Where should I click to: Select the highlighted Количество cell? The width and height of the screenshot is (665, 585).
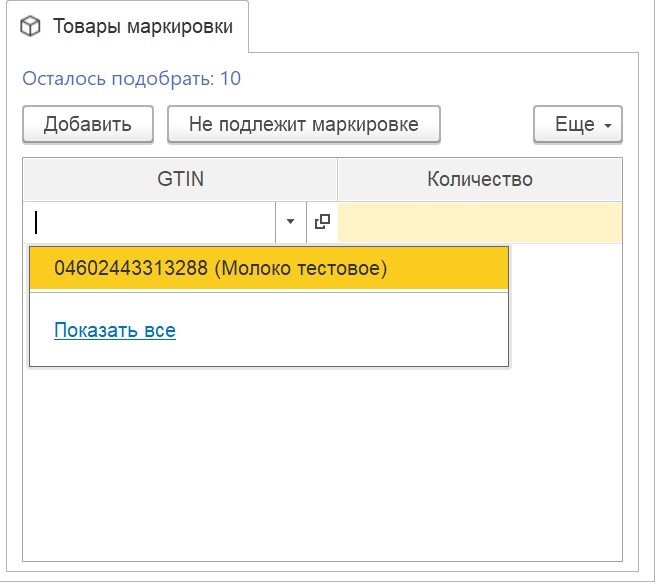coord(480,222)
